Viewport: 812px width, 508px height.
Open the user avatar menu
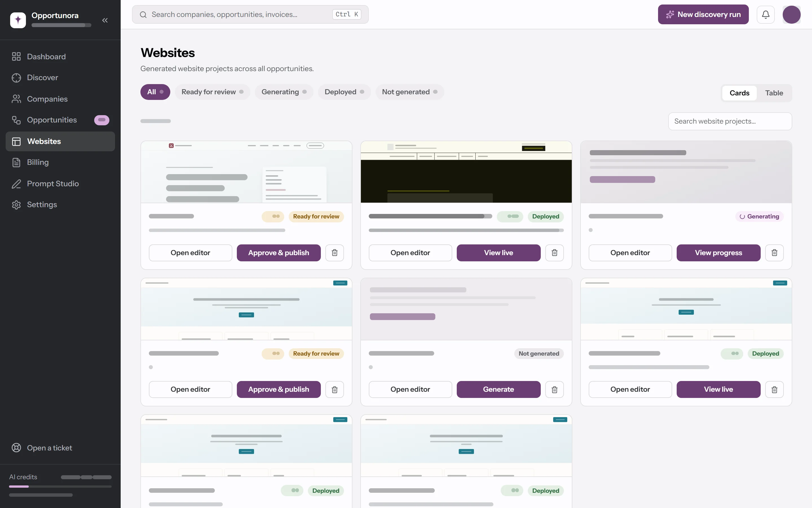[791, 14]
